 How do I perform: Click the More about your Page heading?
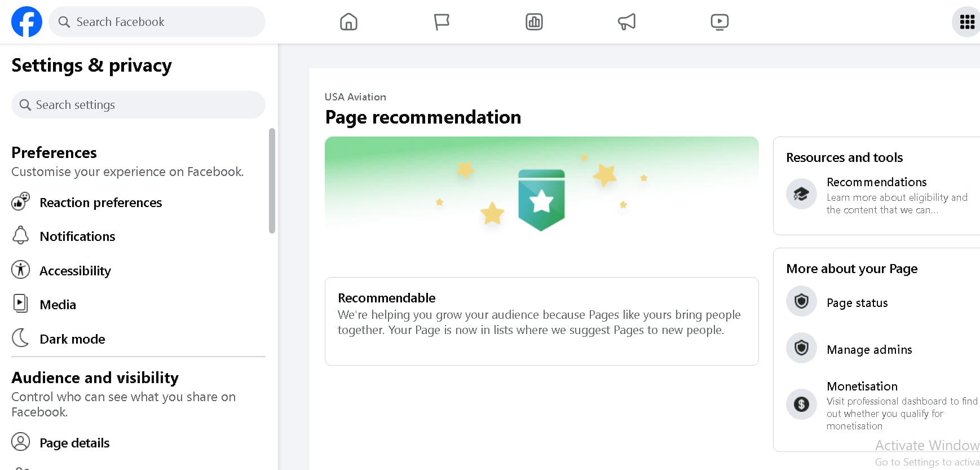(852, 269)
